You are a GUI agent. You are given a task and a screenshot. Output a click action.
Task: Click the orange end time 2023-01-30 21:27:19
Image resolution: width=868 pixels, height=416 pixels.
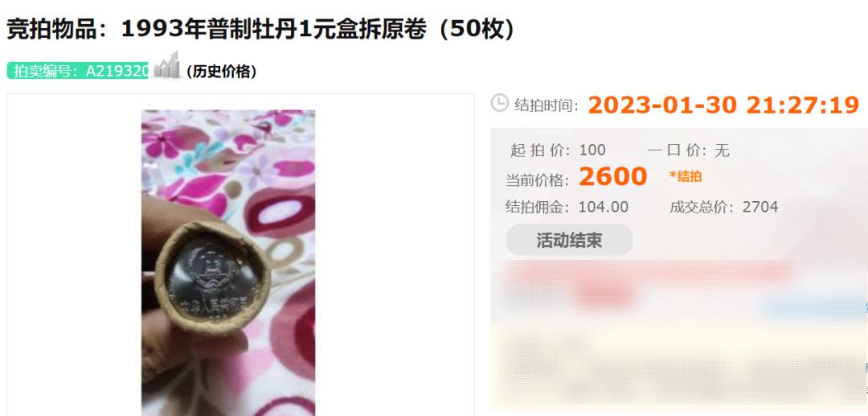coord(723,105)
